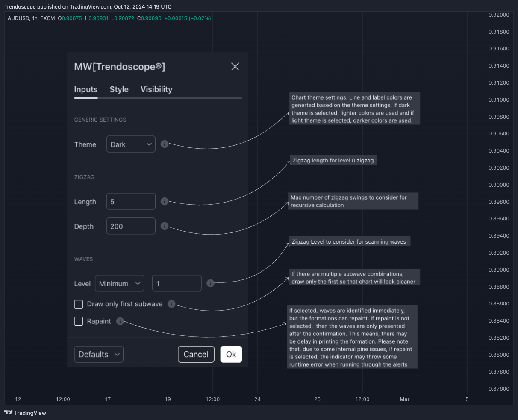The image size is (518, 420).
Task: Switch to the Inputs tab
Action: (86, 89)
